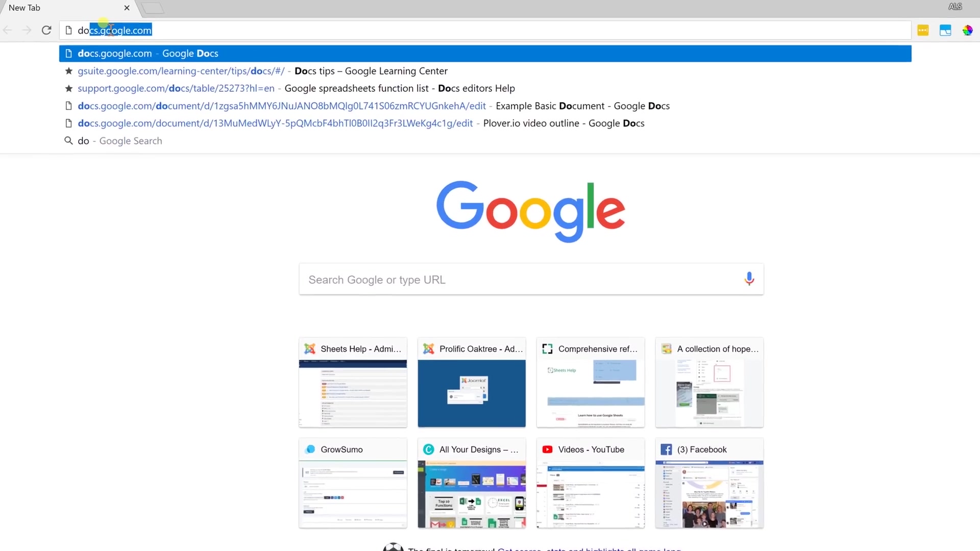
Task: Click the microphone voice search icon
Action: 749,279
